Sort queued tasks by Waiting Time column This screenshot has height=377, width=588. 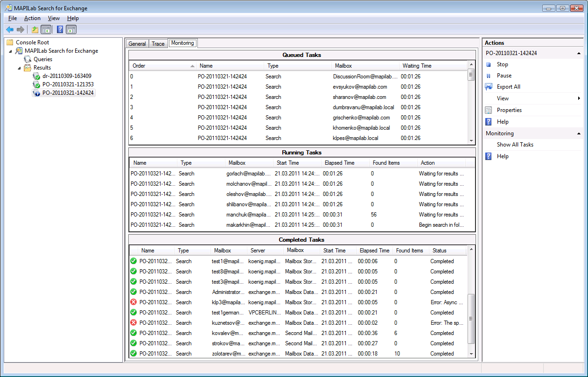coord(417,66)
